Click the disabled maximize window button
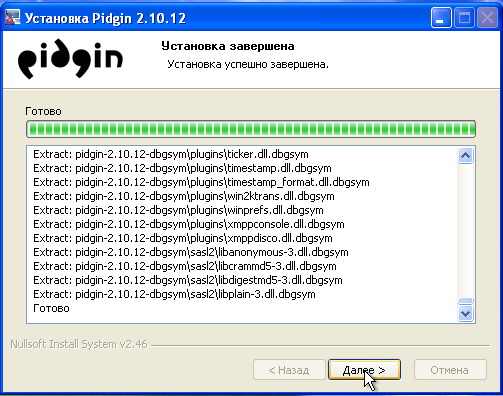 click(x=464, y=18)
